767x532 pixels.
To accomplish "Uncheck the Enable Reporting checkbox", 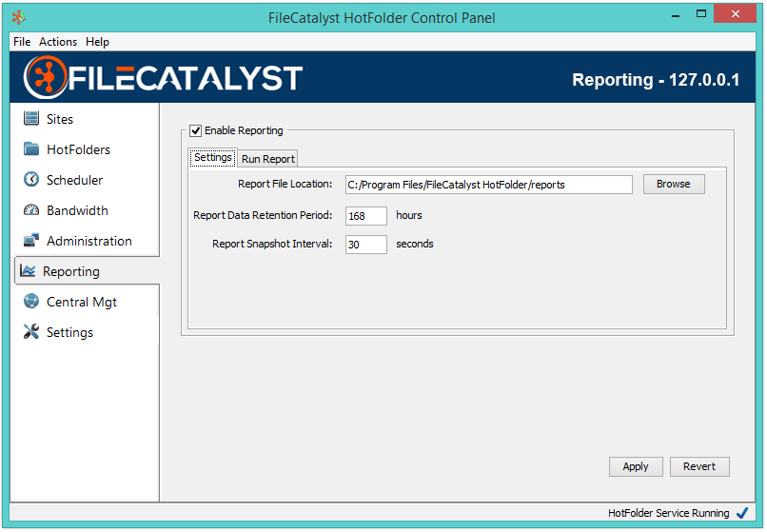I will click(196, 131).
